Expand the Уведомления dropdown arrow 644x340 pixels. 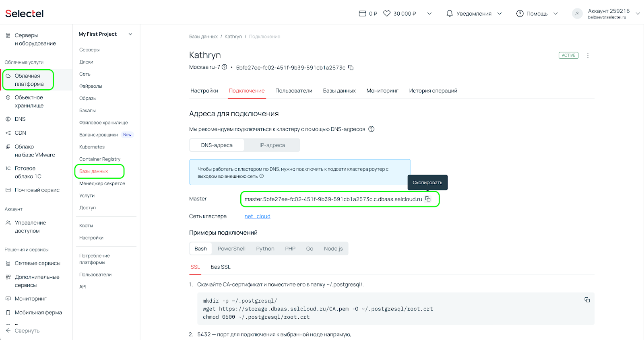pos(500,14)
